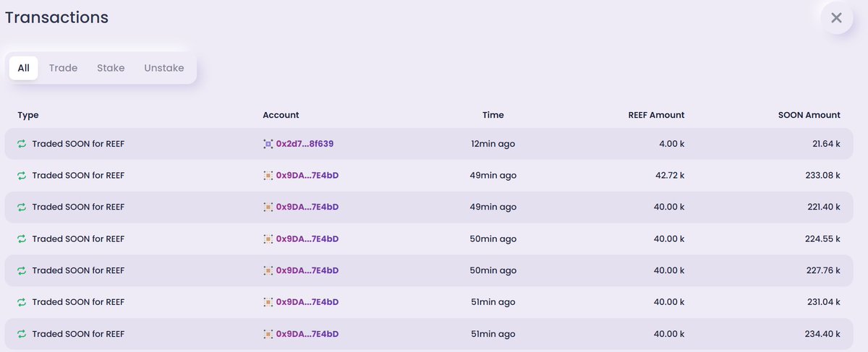
Task: Click the 12min ago time cell
Action: coord(493,144)
